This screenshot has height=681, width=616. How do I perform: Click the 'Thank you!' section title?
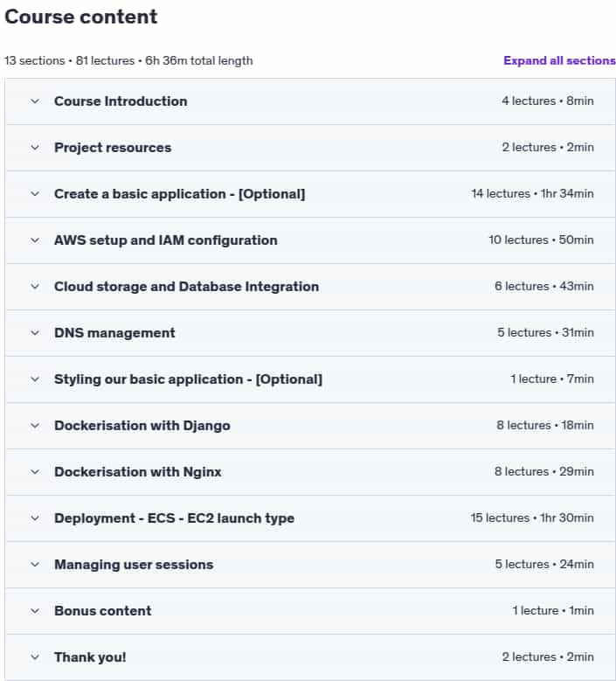pos(90,657)
